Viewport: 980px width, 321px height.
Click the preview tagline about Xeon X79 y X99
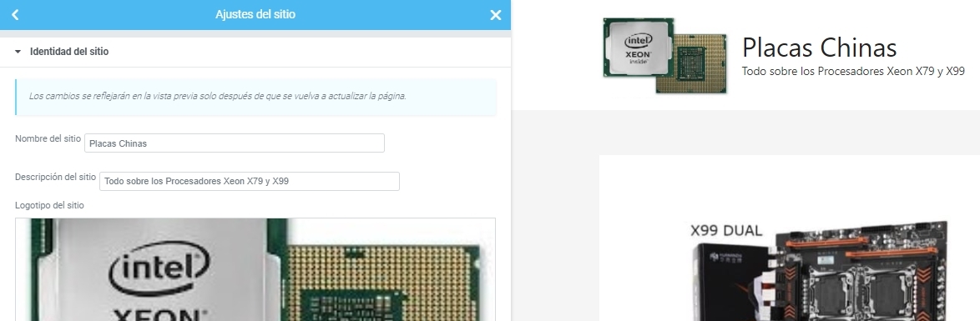[x=853, y=71]
